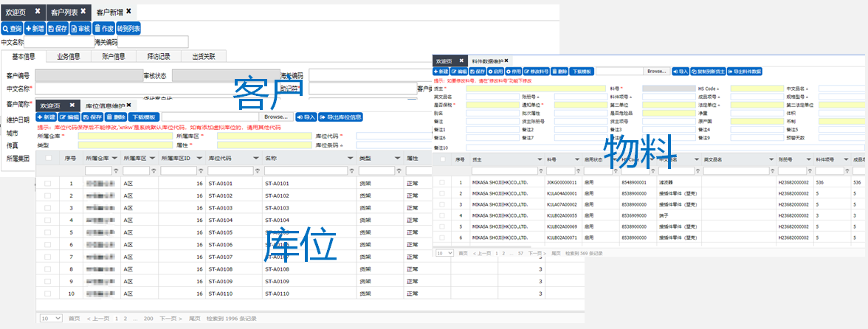Tick checkbox for 库位 row ST-A0108
This screenshot has height=329, width=868.
tap(47, 269)
